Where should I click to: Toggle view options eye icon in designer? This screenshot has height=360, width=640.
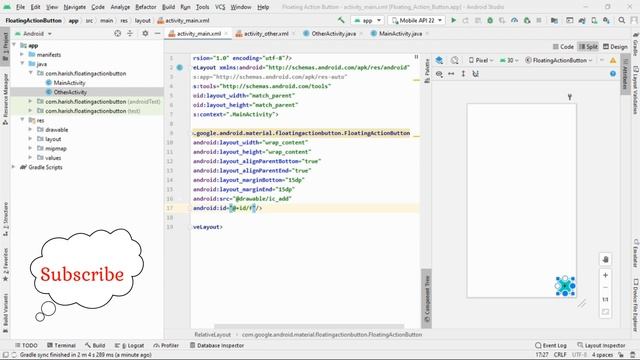point(439,74)
